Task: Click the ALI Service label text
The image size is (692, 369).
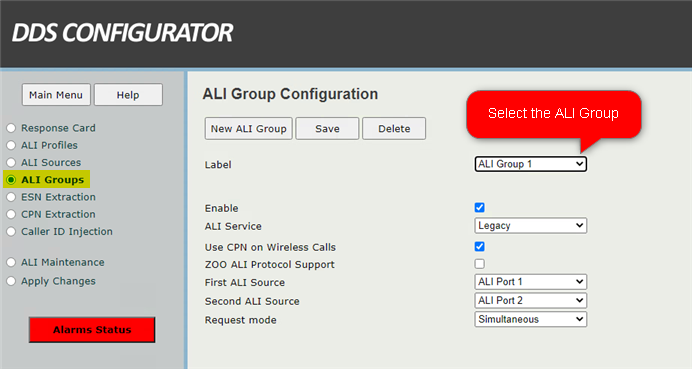Action: coord(233,226)
